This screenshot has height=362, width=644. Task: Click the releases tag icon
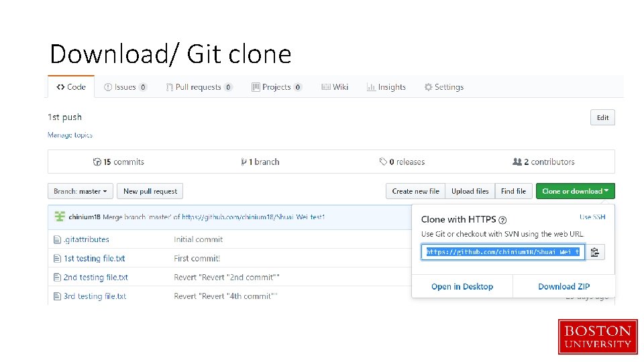coord(383,162)
